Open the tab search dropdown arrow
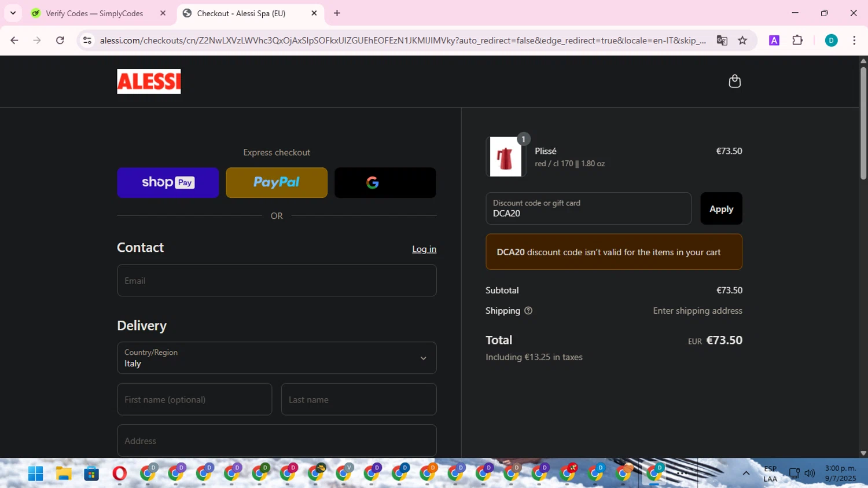This screenshot has width=868, height=488. 13,13
